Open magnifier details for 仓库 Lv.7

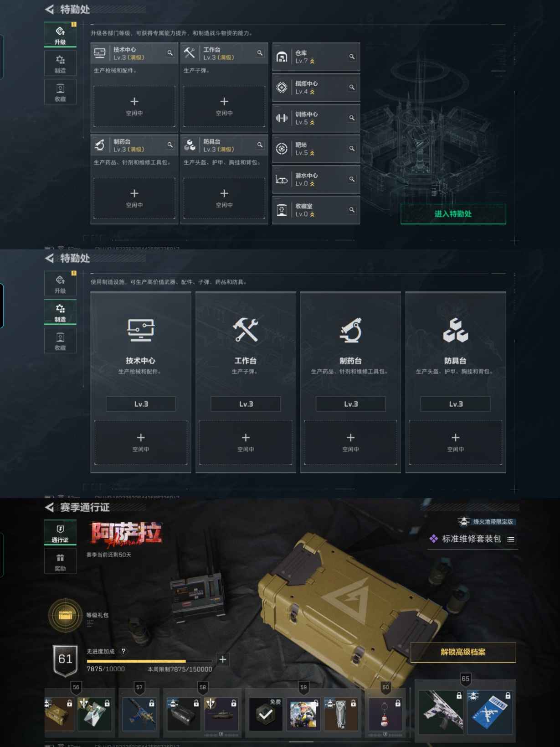point(352,57)
